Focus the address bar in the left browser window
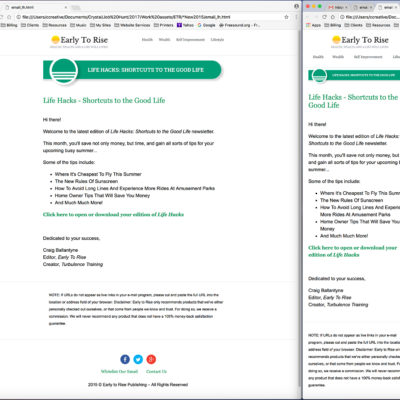The height and width of the screenshot is (400, 400). (x=152, y=17)
